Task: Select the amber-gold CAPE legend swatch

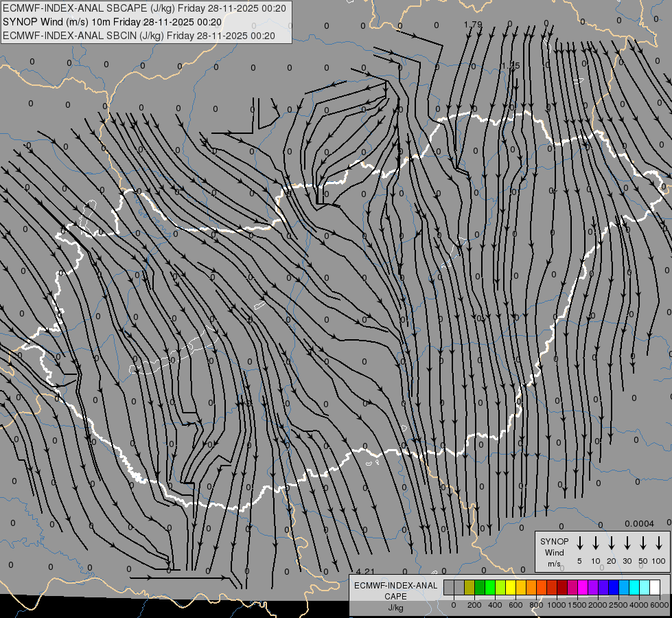Action: (x=521, y=587)
